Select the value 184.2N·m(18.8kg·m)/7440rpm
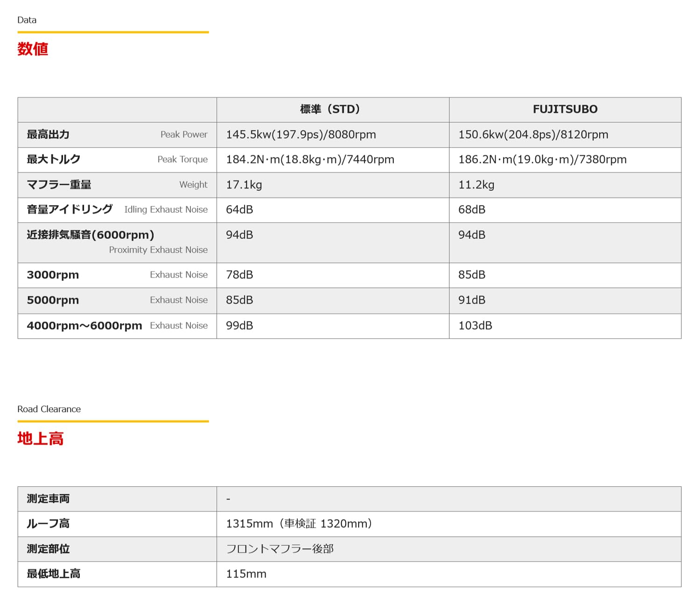Image resolution: width=700 pixels, height=608 pixels. click(310, 160)
